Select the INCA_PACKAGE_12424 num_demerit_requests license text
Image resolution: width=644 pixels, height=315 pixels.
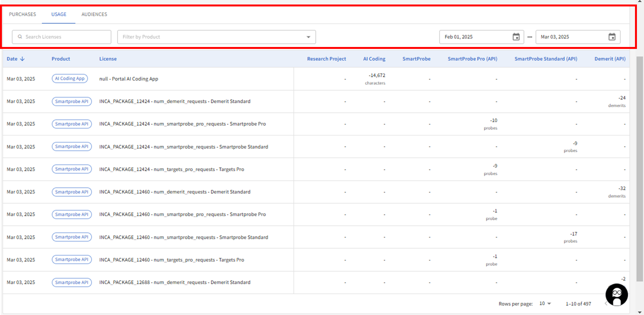tap(175, 101)
